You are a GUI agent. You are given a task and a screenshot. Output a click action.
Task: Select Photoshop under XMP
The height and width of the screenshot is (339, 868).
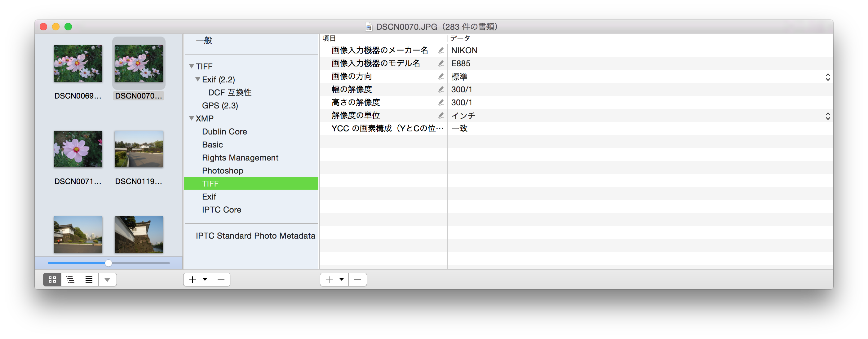pyautogui.click(x=222, y=170)
